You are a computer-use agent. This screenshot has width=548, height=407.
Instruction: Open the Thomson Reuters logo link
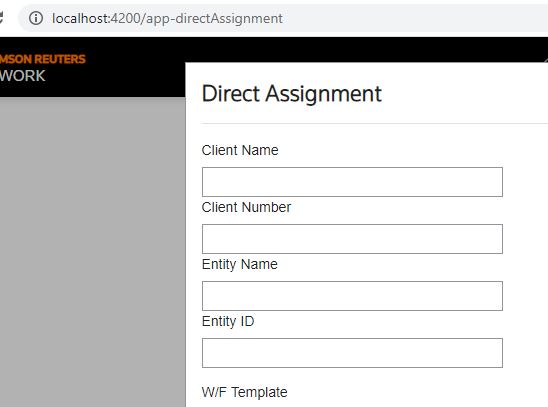tap(43, 59)
